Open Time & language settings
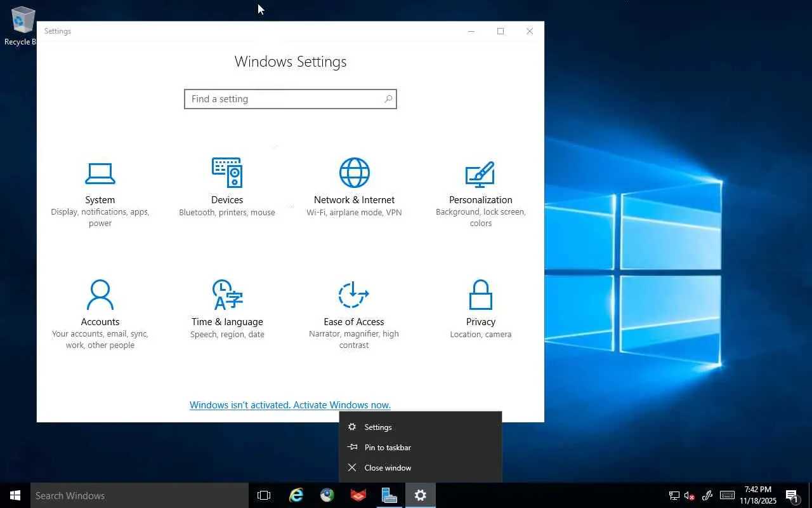Screen dimensions: 812x508 point(227,309)
